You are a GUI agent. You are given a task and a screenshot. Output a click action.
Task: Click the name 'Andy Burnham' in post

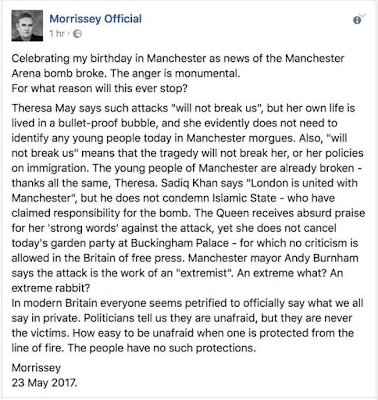[x=327, y=258]
